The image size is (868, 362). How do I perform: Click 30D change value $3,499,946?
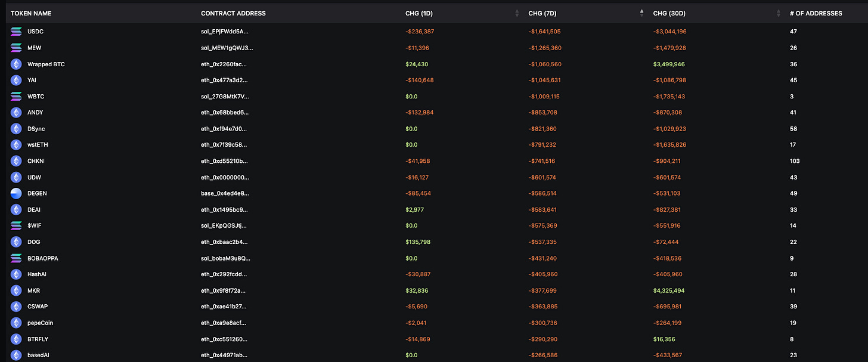(669, 64)
